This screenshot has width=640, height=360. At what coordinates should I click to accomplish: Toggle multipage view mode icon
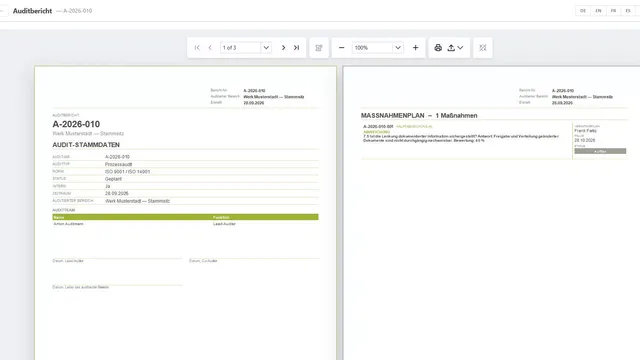319,48
